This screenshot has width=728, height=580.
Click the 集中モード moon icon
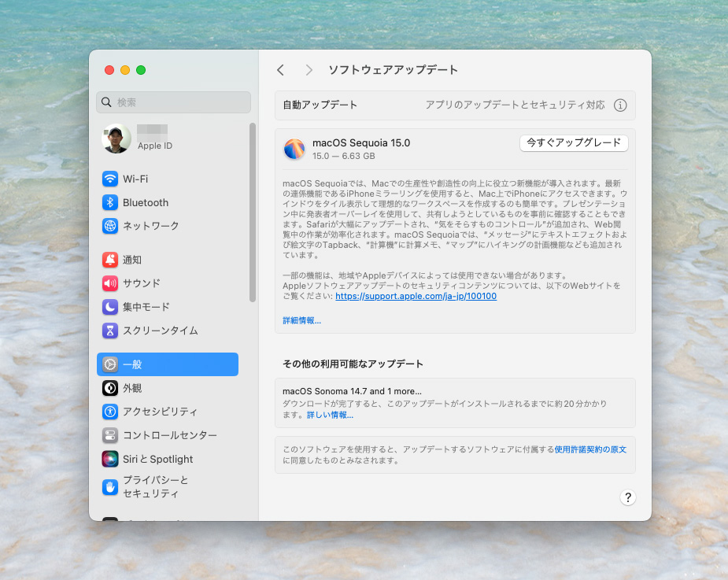click(110, 307)
